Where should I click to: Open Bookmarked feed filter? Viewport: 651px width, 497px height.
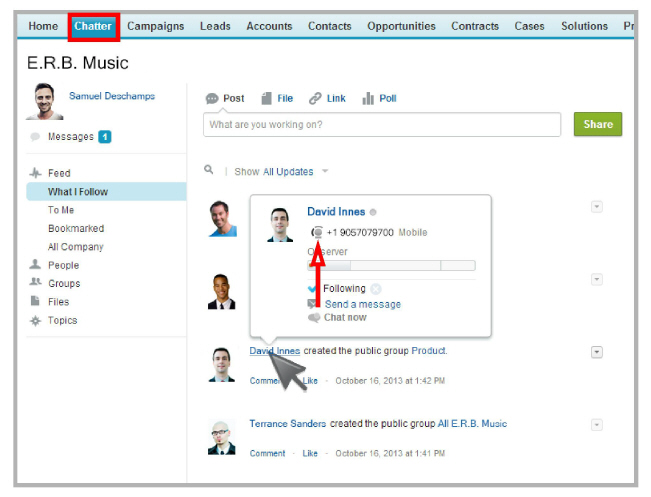(x=76, y=228)
